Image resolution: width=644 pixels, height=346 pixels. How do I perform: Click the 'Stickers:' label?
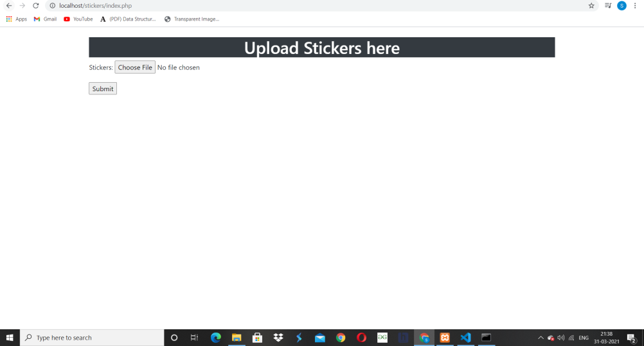pos(101,67)
